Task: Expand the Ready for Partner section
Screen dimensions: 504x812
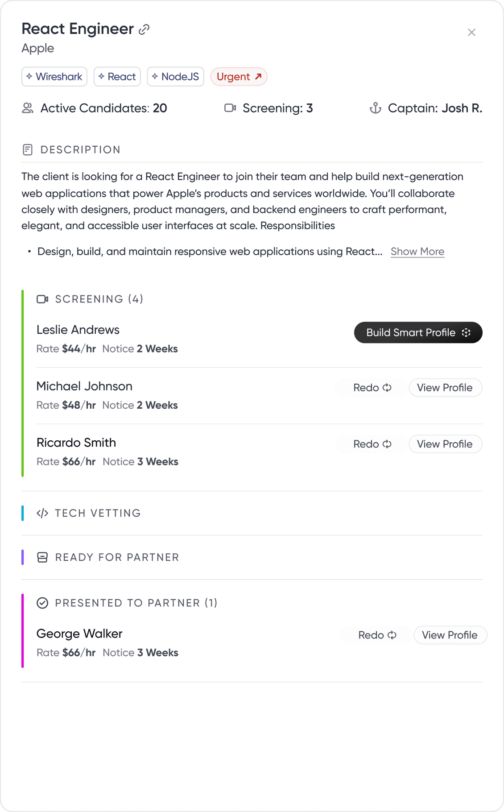Action: pyautogui.click(x=117, y=558)
